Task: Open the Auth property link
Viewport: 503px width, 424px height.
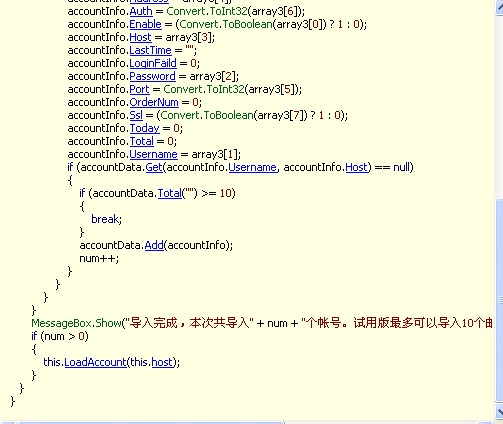Action: (x=141, y=11)
